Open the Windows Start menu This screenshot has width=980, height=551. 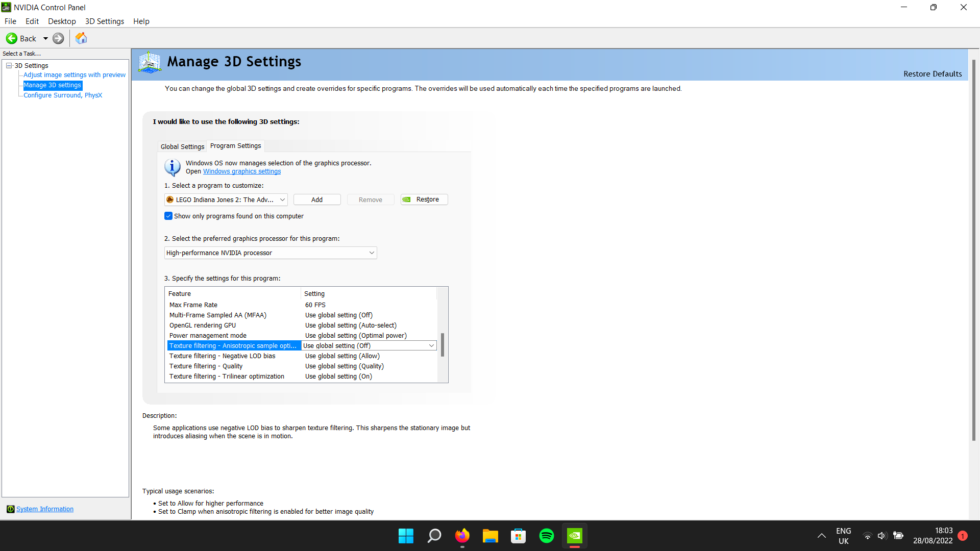pos(406,536)
